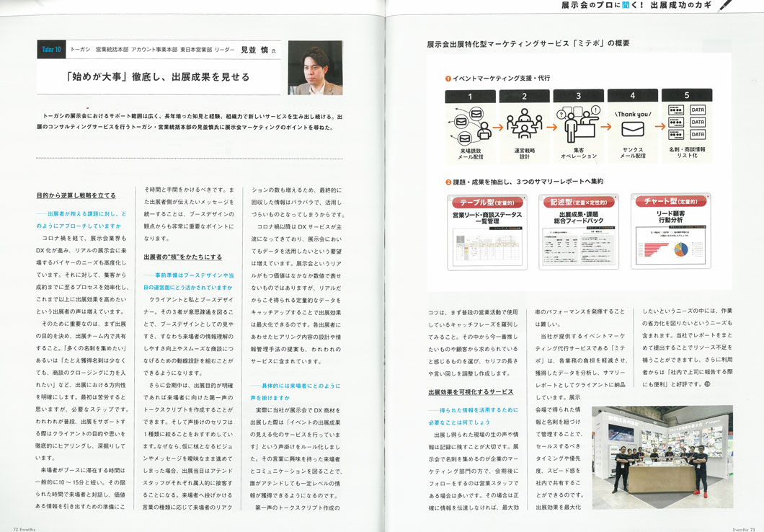Screen dimensions: 764x532
Task: Click the blue question 具体的には来場者にどのように声を掛けますか
Action: (x=296, y=391)
